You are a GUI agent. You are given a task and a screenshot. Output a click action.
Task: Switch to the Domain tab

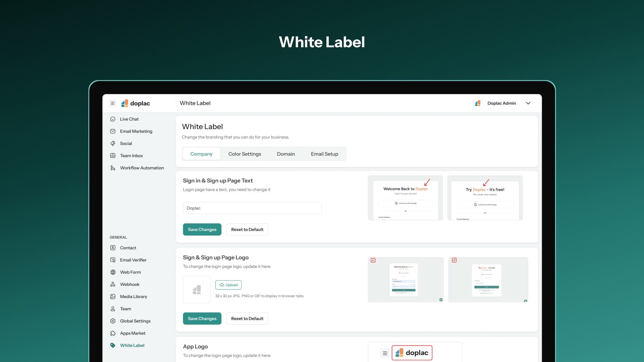[x=286, y=154]
